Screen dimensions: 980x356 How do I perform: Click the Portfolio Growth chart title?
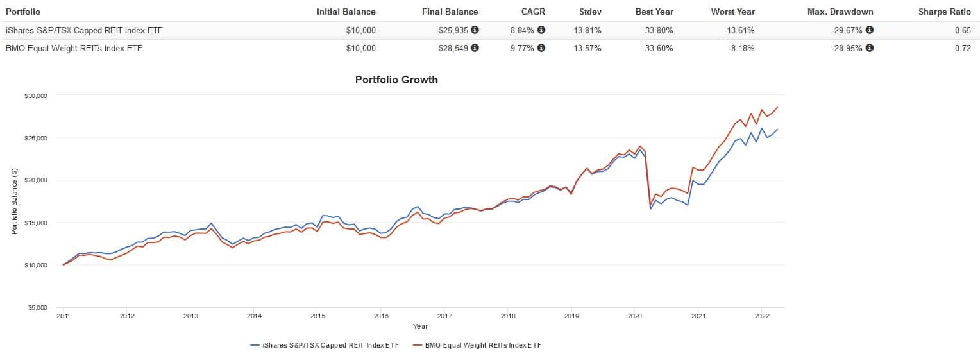tap(396, 80)
